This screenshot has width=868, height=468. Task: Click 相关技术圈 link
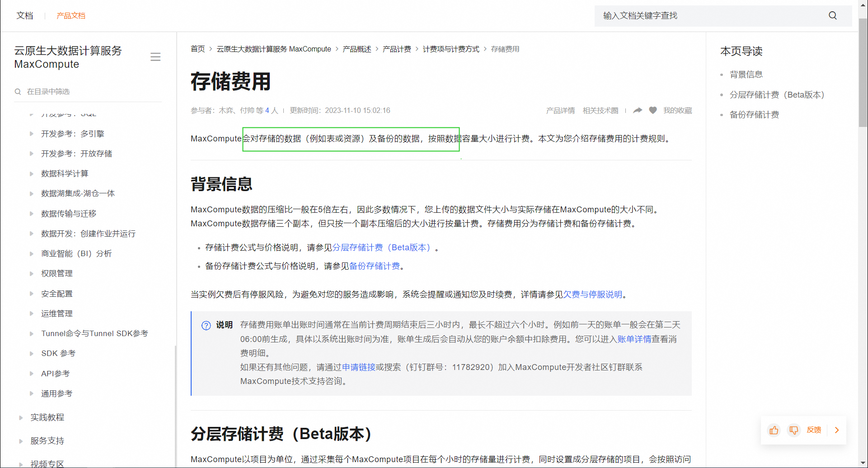click(x=601, y=110)
